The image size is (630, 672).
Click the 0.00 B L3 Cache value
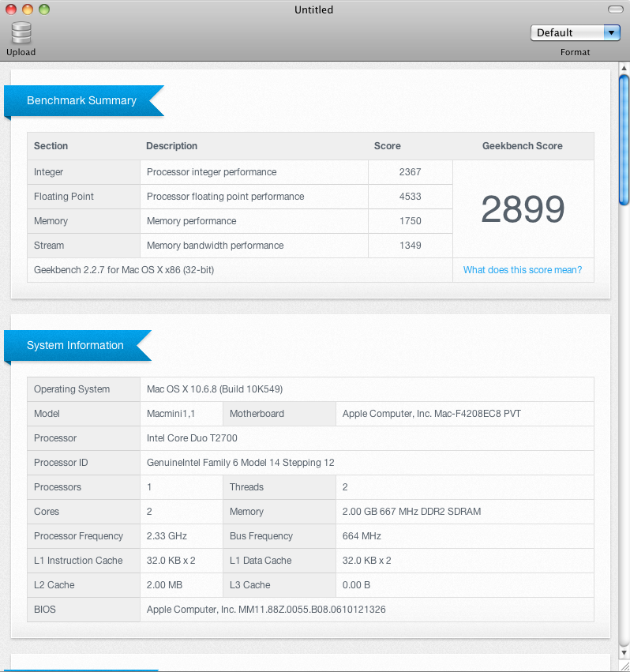tap(356, 584)
